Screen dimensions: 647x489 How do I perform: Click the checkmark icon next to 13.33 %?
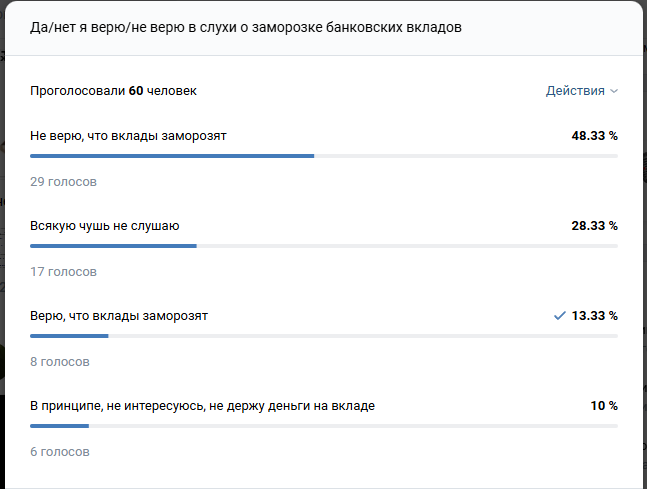[559, 316]
